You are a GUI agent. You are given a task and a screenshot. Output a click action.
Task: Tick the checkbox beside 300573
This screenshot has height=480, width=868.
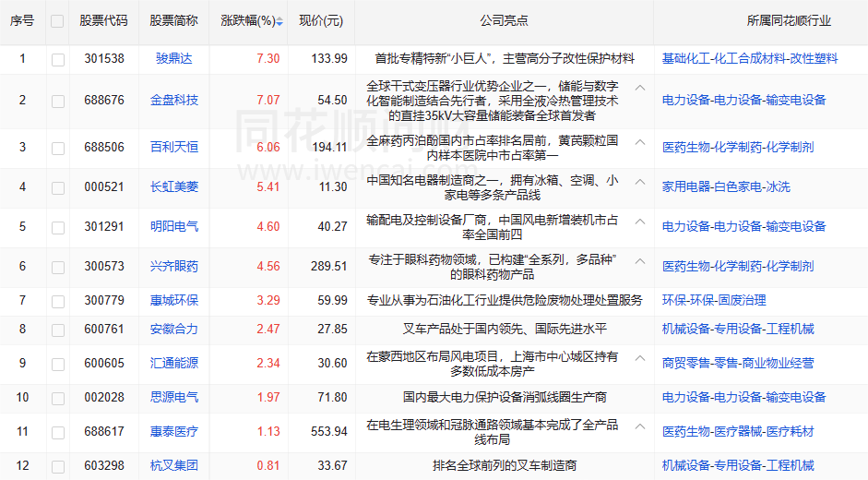coord(57,267)
